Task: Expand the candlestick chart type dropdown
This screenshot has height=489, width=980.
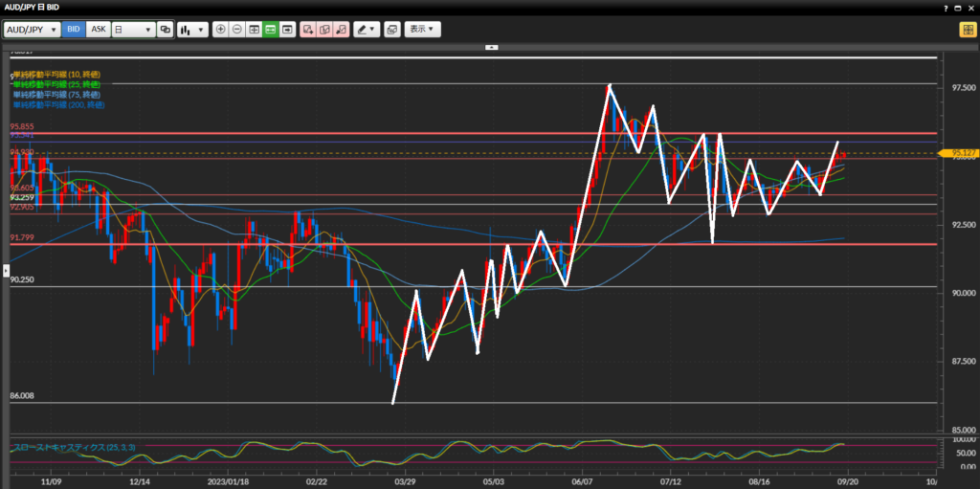Action: tap(192, 30)
